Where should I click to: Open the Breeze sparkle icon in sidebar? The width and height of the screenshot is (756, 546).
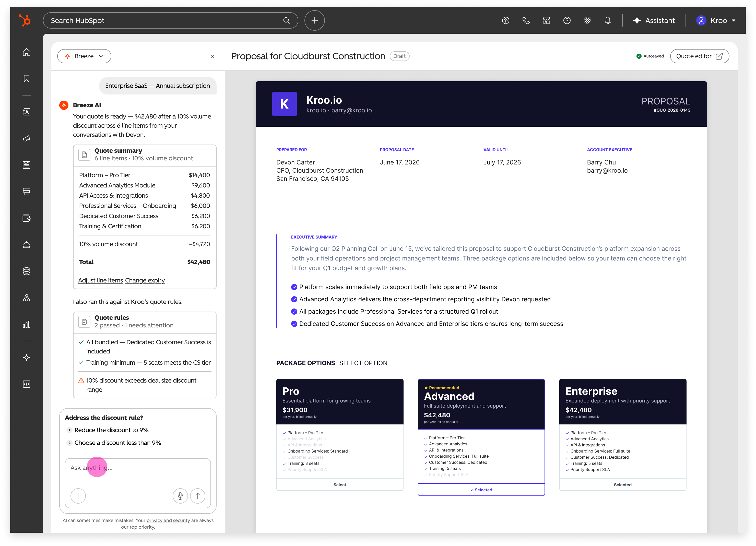tap(27, 358)
